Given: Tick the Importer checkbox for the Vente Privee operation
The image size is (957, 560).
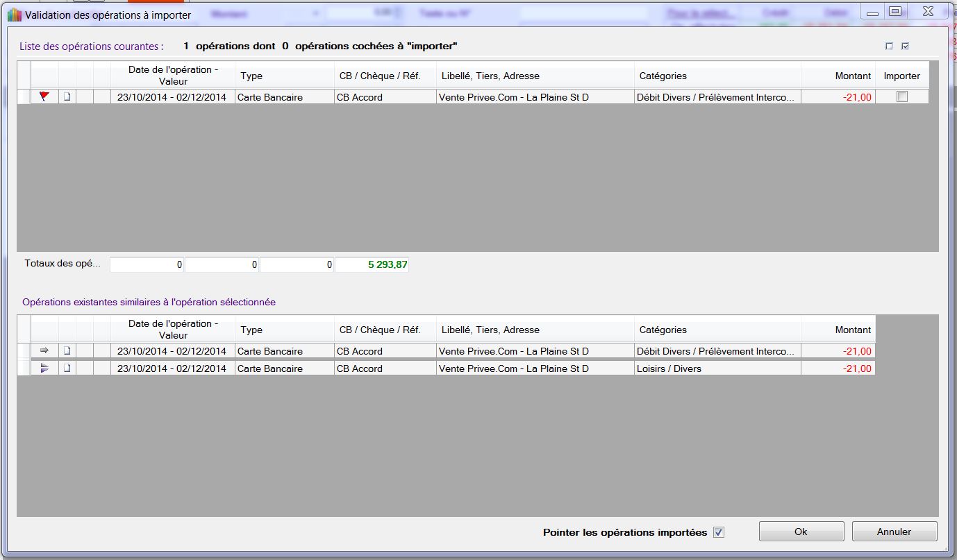Looking at the screenshot, I should coord(901,97).
